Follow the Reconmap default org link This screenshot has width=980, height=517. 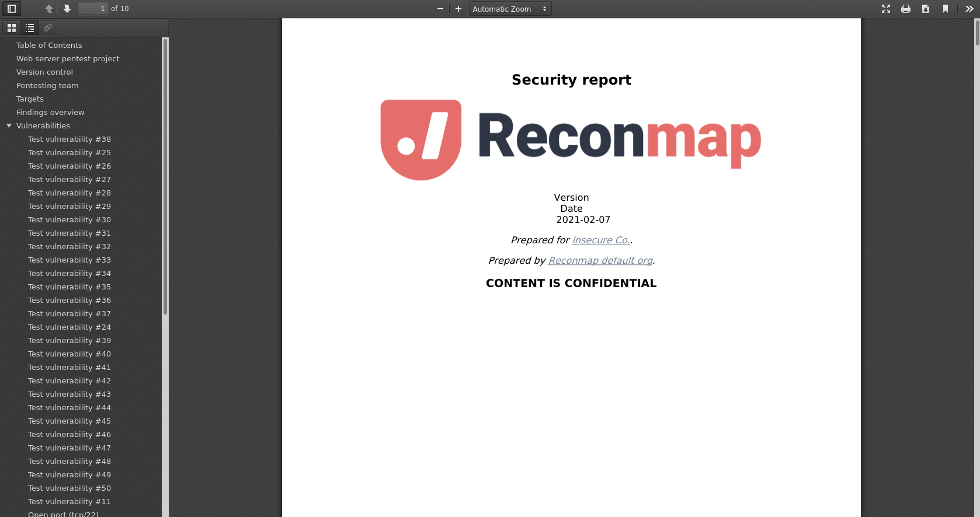600,260
